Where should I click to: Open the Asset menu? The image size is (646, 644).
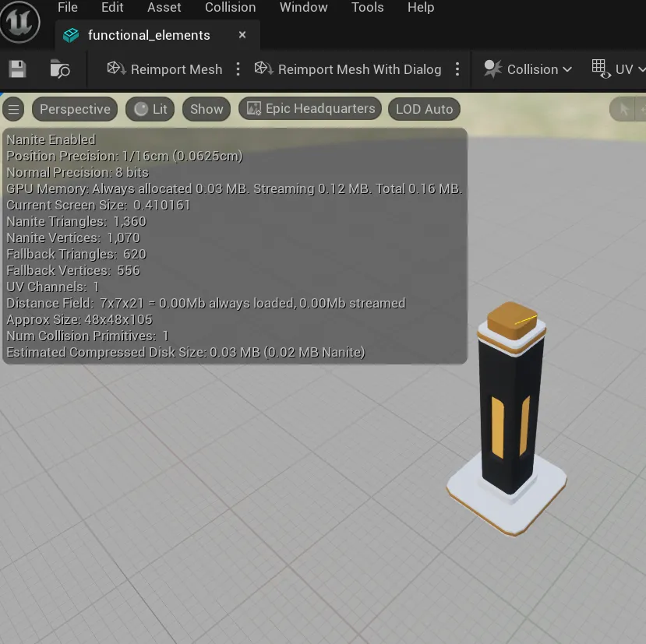164,8
